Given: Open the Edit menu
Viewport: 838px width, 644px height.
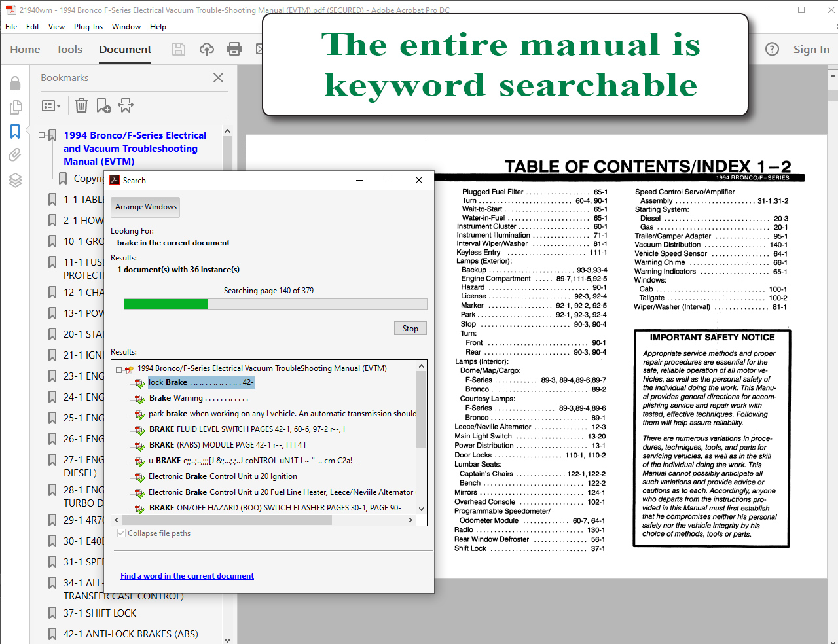Looking at the screenshot, I should tap(33, 27).
